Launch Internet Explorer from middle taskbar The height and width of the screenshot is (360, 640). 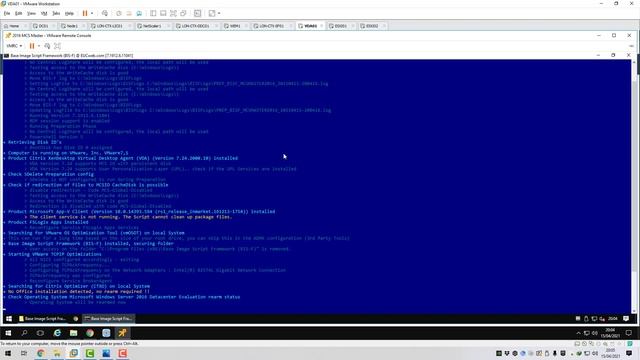pyautogui.click(x=57, y=333)
